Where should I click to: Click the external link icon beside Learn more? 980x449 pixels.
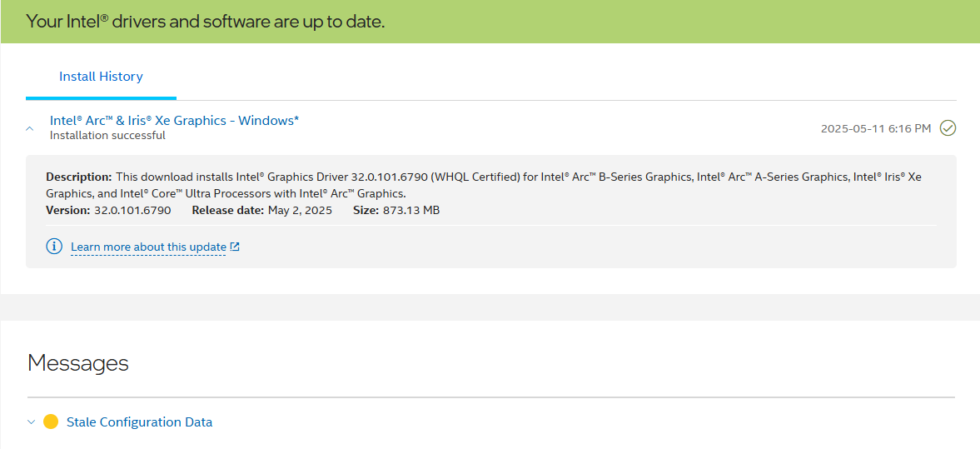pyautogui.click(x=235, y=247)
